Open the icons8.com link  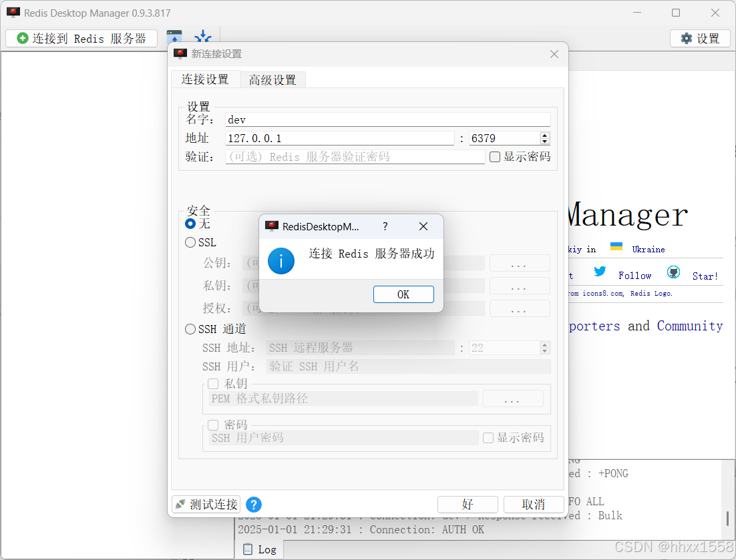602,293
